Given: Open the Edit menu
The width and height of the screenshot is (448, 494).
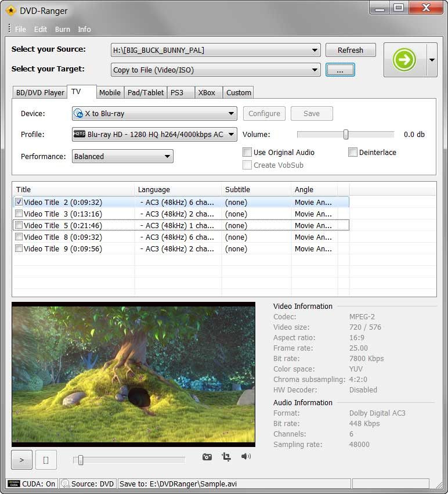Looking at the screenshot, I should click(x=40, y=29).
